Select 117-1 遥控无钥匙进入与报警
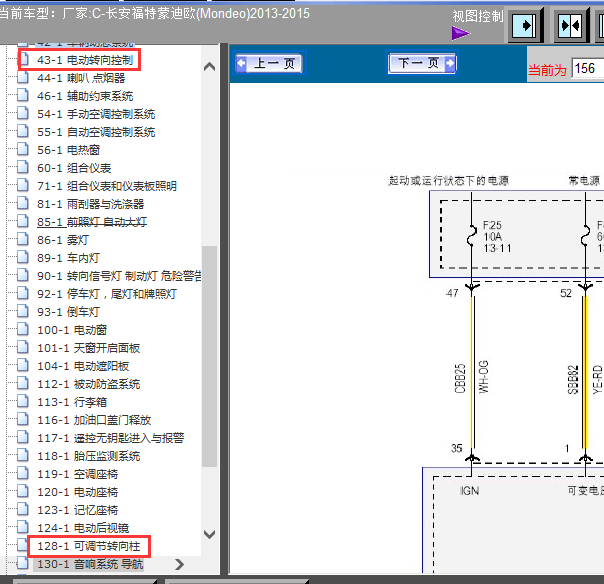 coord(111,438)
